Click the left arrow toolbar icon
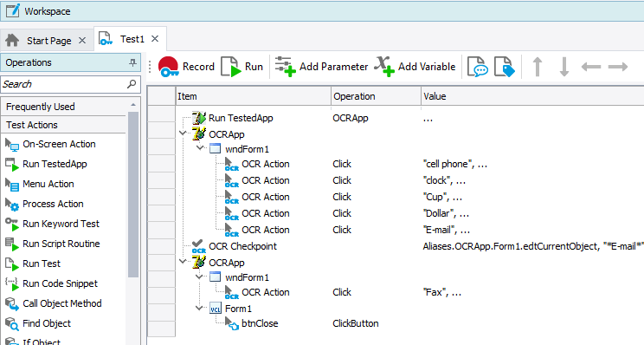 pos(591,67)
